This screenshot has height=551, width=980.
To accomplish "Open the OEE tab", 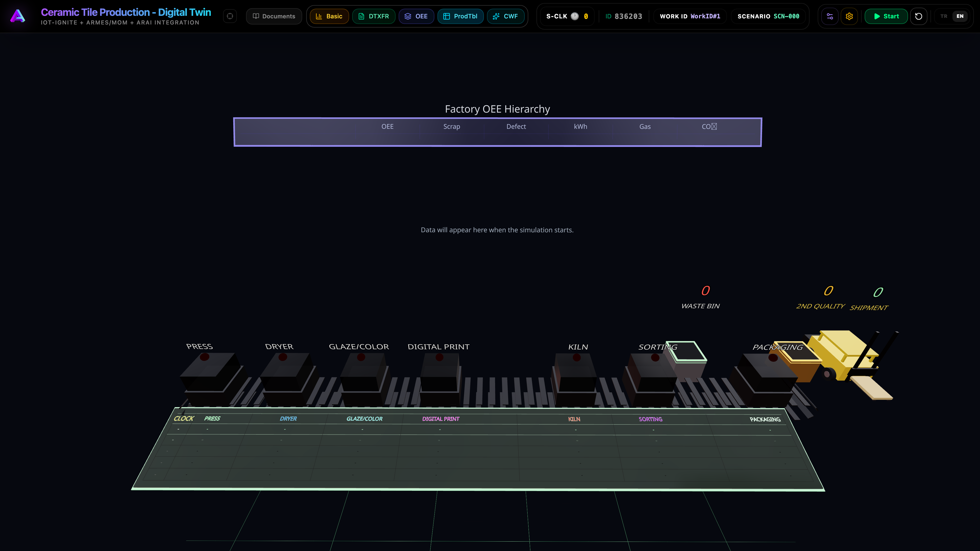I will (x=416, y=16).
